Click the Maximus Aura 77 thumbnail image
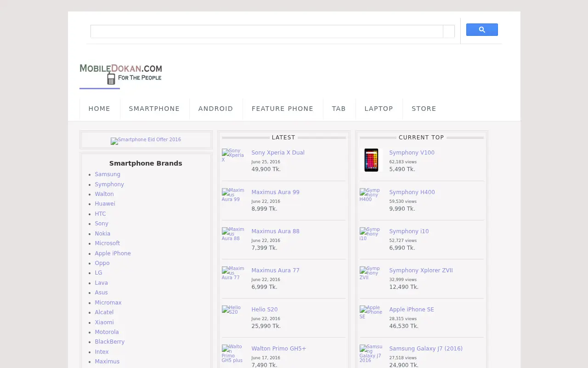The image size is (588, 368). point(233,273)
